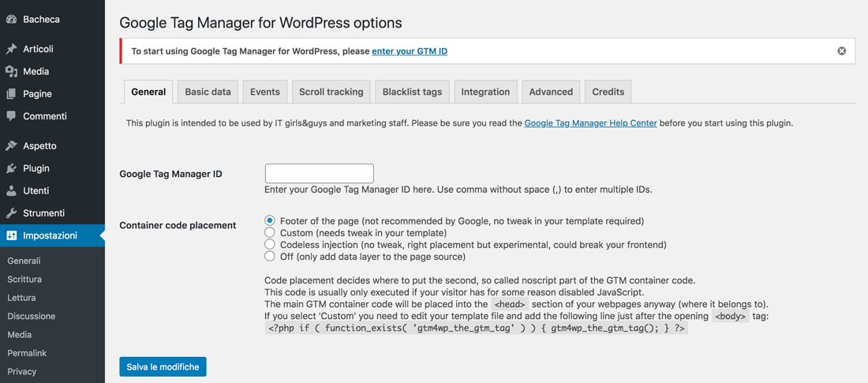Dismiss the GTM ID notice
The height and width of the screenshot is (383, 868).
(841, 51)
